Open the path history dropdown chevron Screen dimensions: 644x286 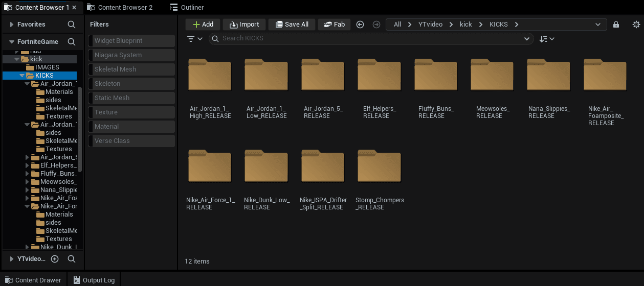coord(598,25)
